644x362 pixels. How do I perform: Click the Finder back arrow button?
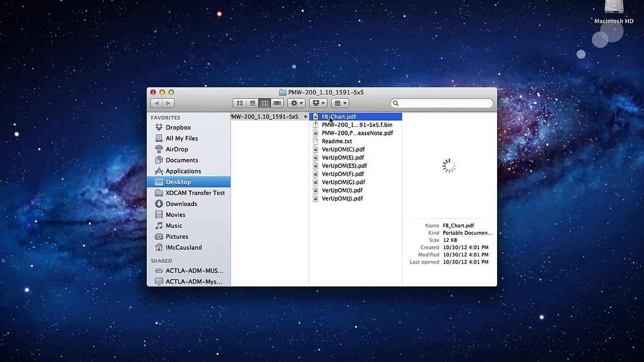click(x=156, y=103)
